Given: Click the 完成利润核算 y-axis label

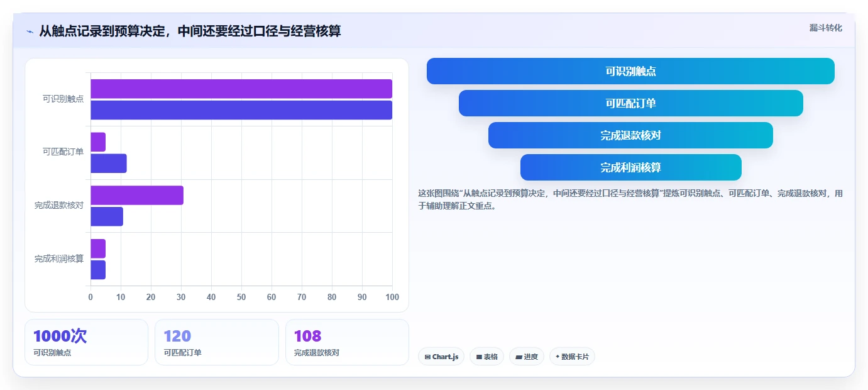Looking at the screenshot, I should pyautogui.click(x=59, y=259).
